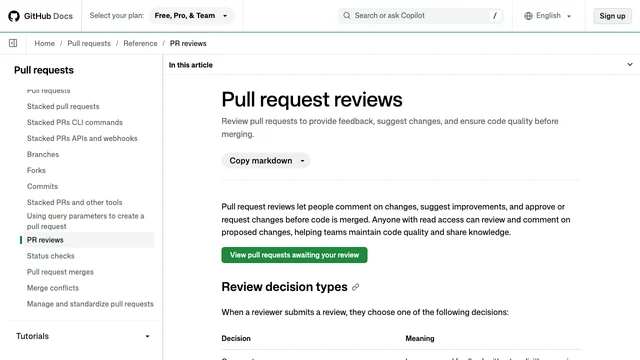Click the Pull request reviews page title
This screenshot has width=640, height=360.
pos(312,100)
